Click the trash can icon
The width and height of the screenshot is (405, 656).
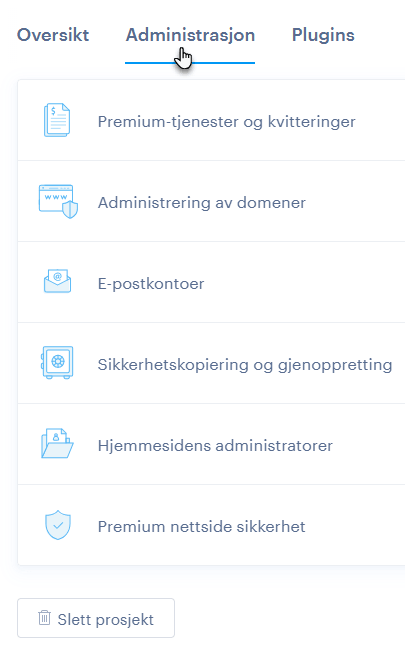pyautogui.click(x=44, y=618)
